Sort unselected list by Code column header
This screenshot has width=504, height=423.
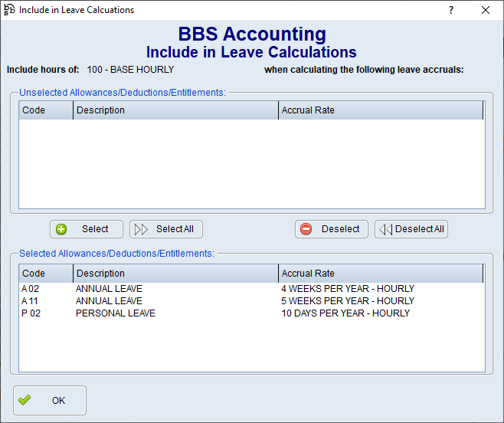(46, 110)
